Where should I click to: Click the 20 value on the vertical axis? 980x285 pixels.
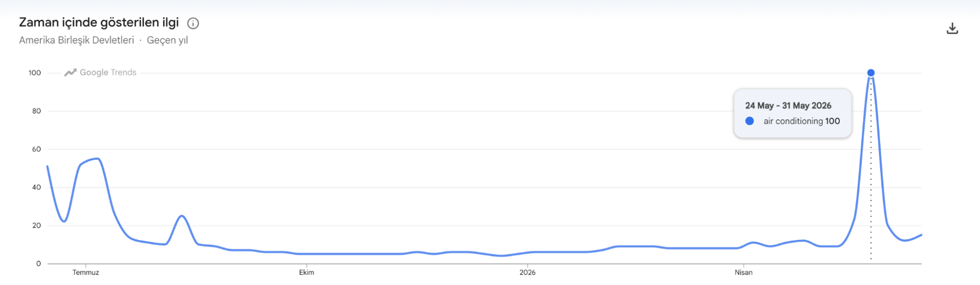click(x=37, y=226)
